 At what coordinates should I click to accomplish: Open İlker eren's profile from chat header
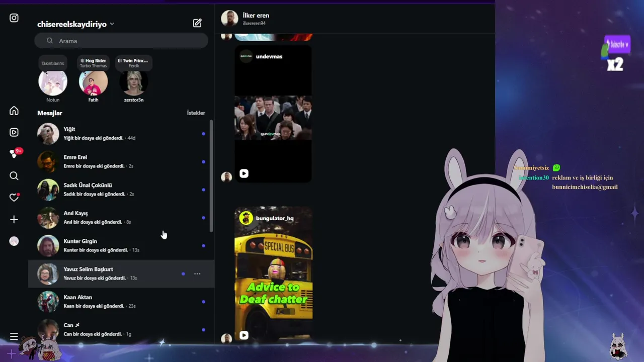click(x=256, y=16)
